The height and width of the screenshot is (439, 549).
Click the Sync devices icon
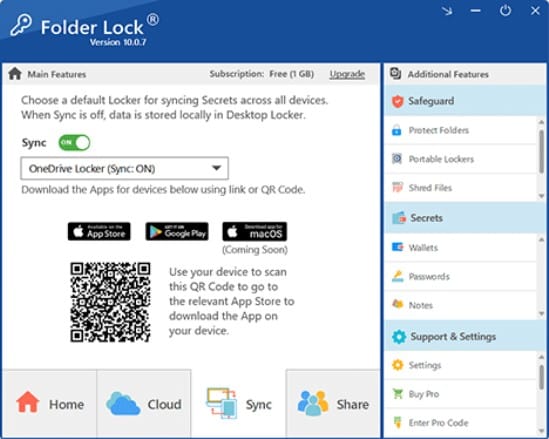pyautogui.click(x=221, y=403)
